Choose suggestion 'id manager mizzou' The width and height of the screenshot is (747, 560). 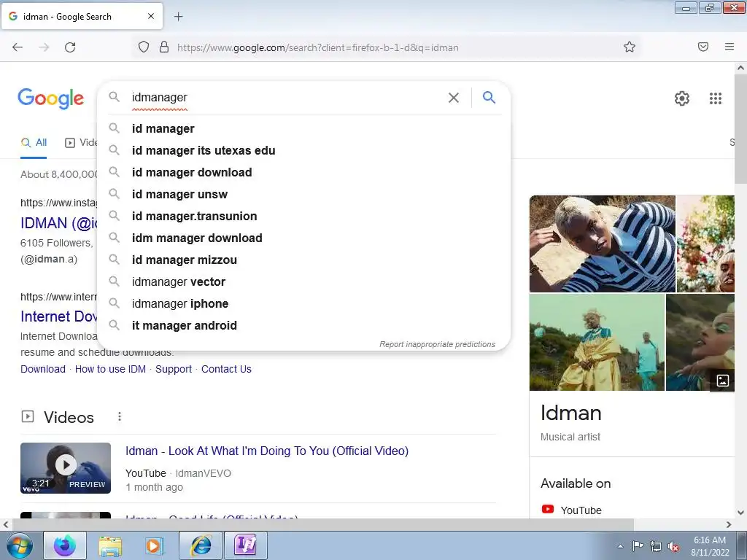(x=304, y=260)
